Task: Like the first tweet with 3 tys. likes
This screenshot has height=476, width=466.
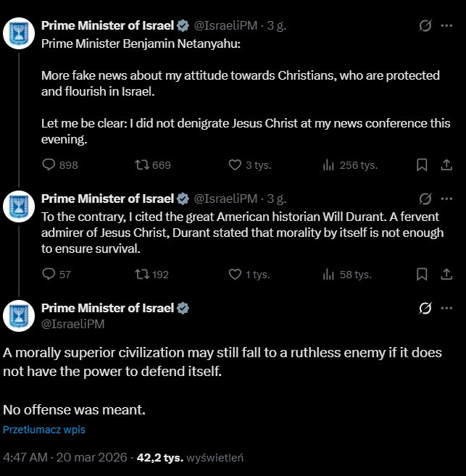Action: (235, 165)
